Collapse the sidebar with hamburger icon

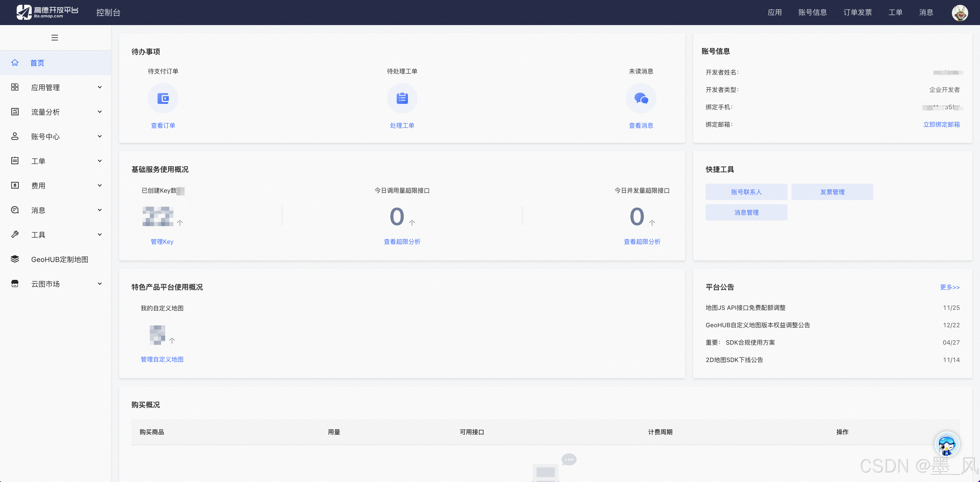54,38
